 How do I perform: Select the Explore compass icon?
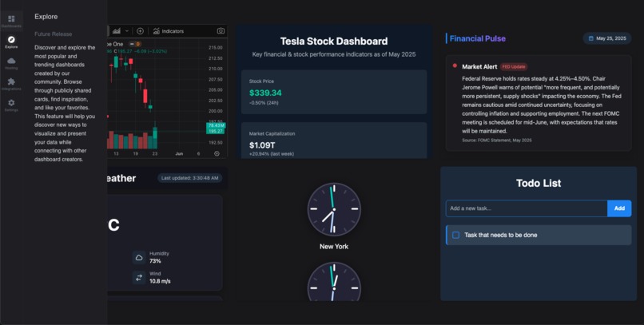11,40
